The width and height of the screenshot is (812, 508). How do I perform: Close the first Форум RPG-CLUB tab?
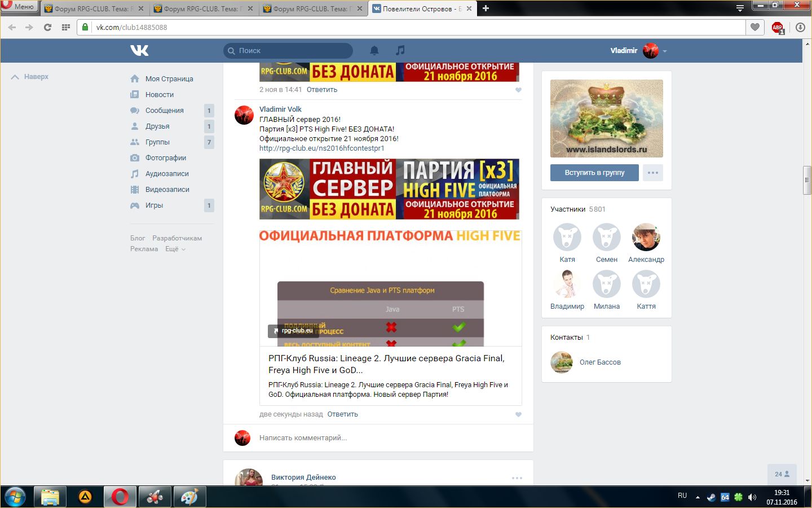click(x=140, y=8)
